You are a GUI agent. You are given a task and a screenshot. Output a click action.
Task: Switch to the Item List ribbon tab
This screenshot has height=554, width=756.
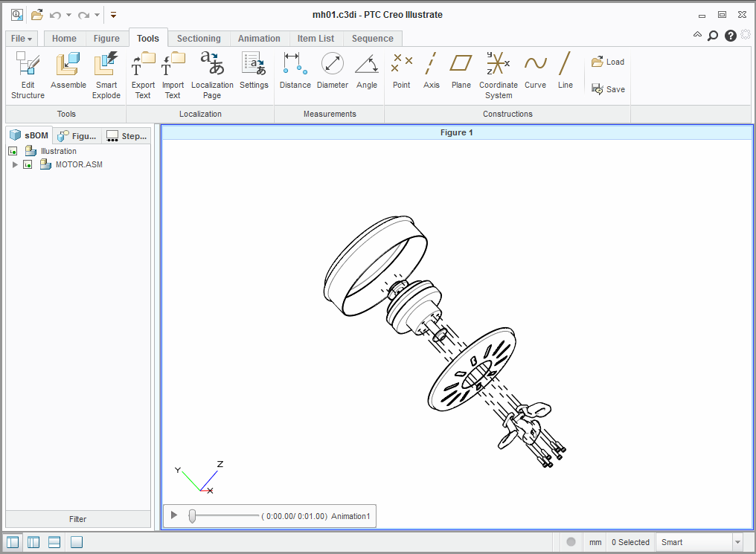pos(315,39)
